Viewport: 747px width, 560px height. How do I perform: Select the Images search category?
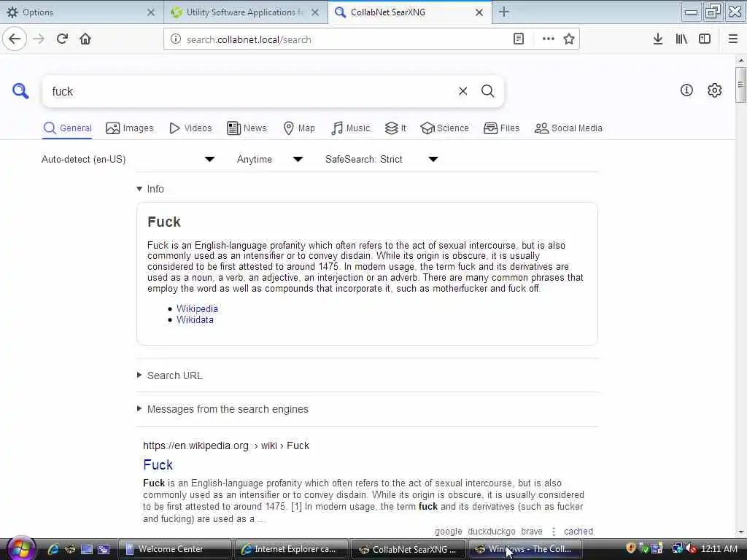click(x=130, y=128)
